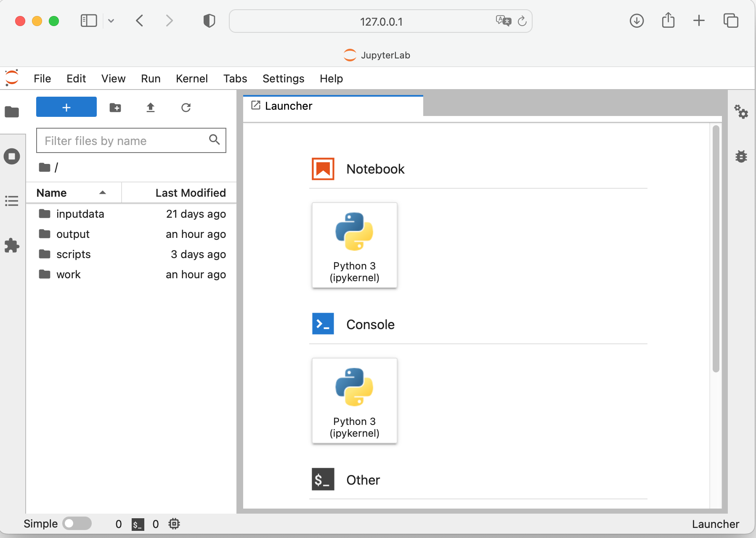Open Safari share menu
The width and height of the screenshot is (756, 538).
[x=668, y=20]
